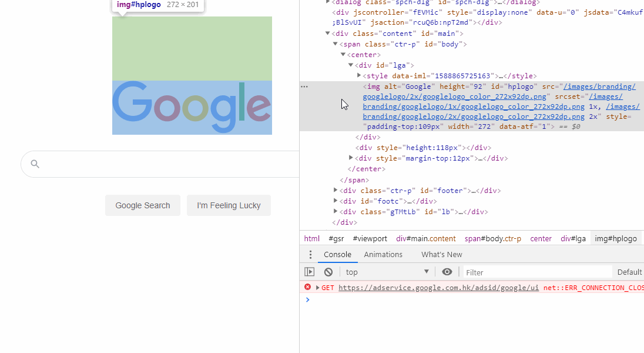The width and height of the screenshot is (644, 353).
Task: Open the adservice.google.com.hk URL link
Action: coord(438,288)
